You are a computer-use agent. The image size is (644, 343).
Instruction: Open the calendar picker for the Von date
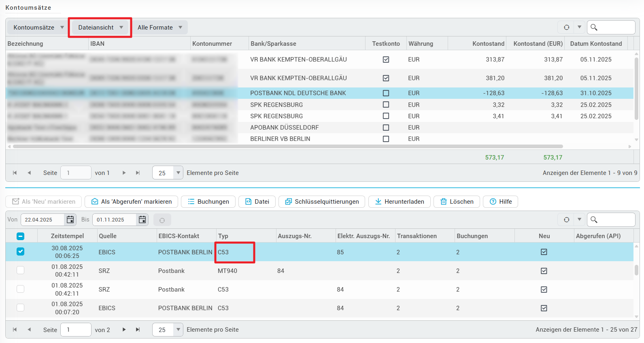click(70, 219)
